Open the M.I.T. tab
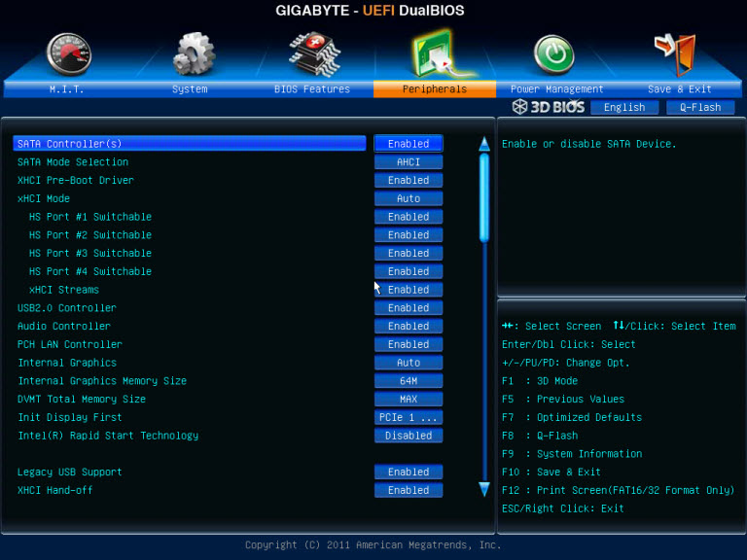This screenshot has height=560, width=747. (66, 89)
